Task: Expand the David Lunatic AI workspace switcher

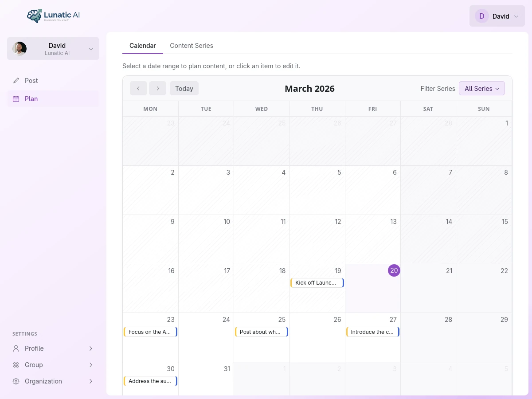Action: (x=53, y=49)
